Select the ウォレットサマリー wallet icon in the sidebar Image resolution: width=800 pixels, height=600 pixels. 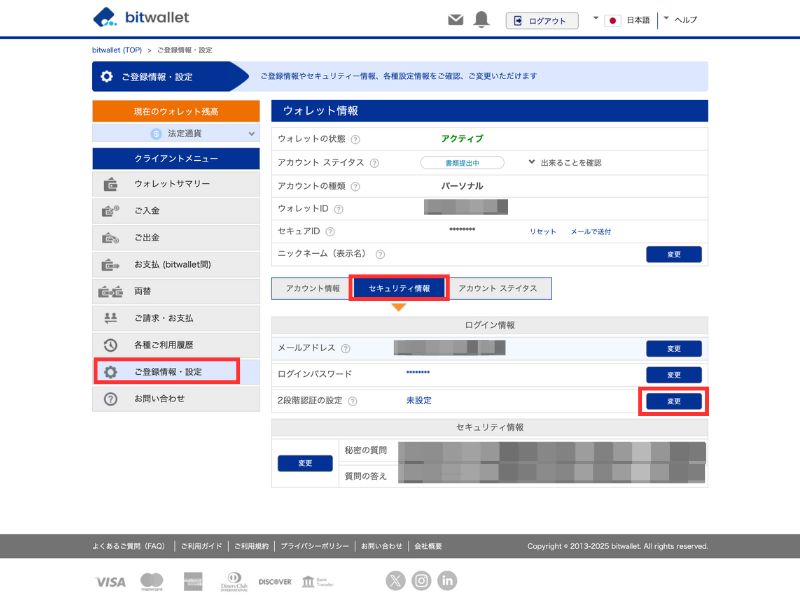tap(110, 184)
